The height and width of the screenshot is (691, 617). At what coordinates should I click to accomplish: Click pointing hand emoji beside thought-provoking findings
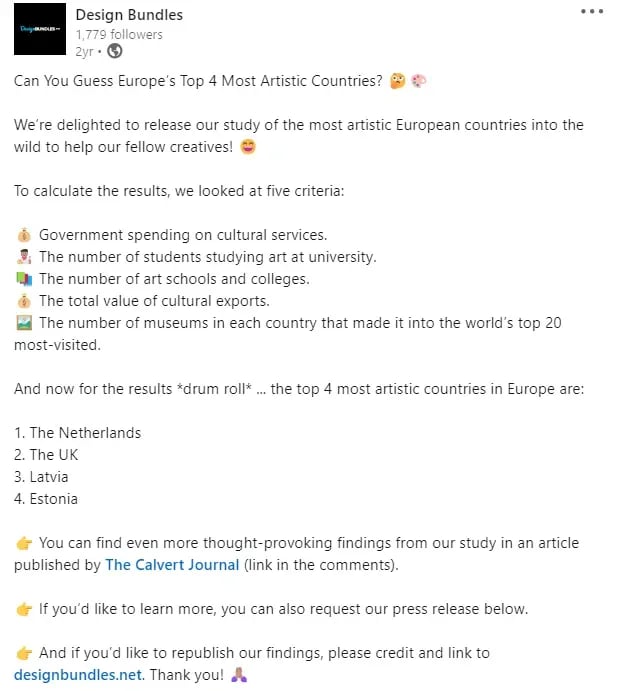24,543
